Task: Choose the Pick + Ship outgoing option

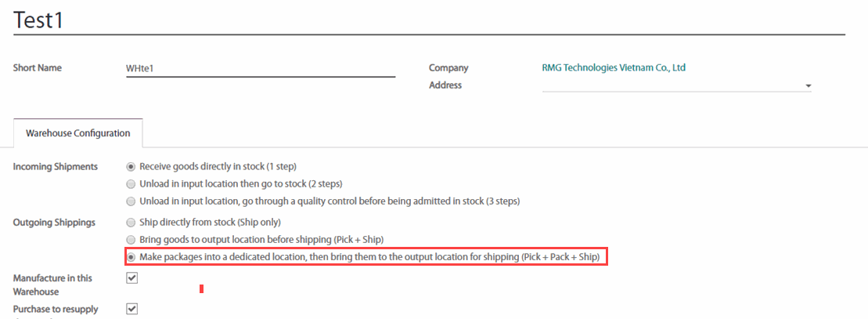Action: tap(131, 239)
